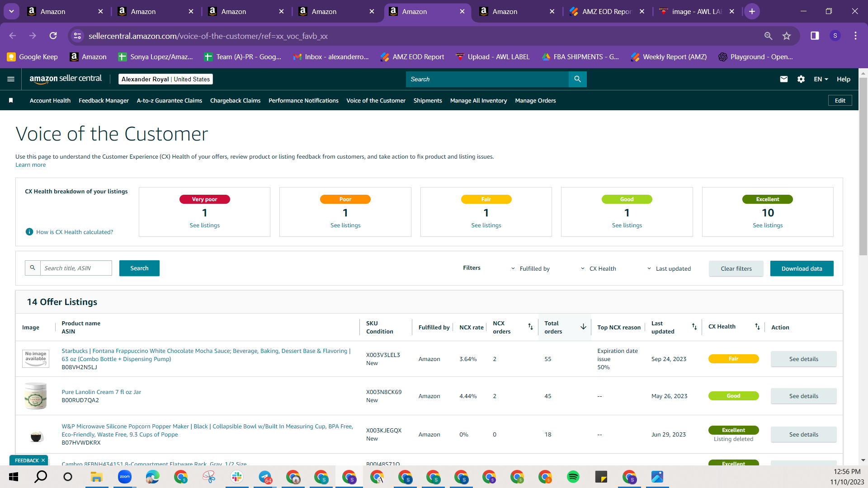Click the Edit favorites bar button

tap(840, 100)
